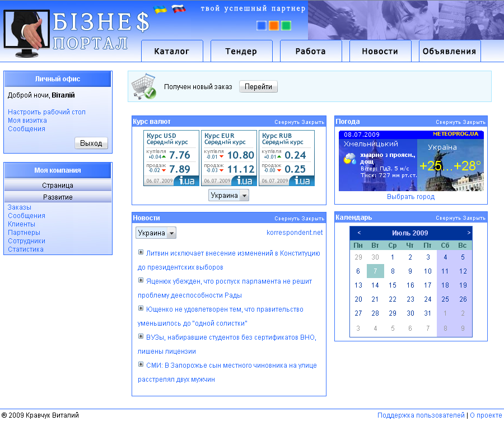Open the Тендер tab
504x421 pixels.
click(x=241, y=51)
